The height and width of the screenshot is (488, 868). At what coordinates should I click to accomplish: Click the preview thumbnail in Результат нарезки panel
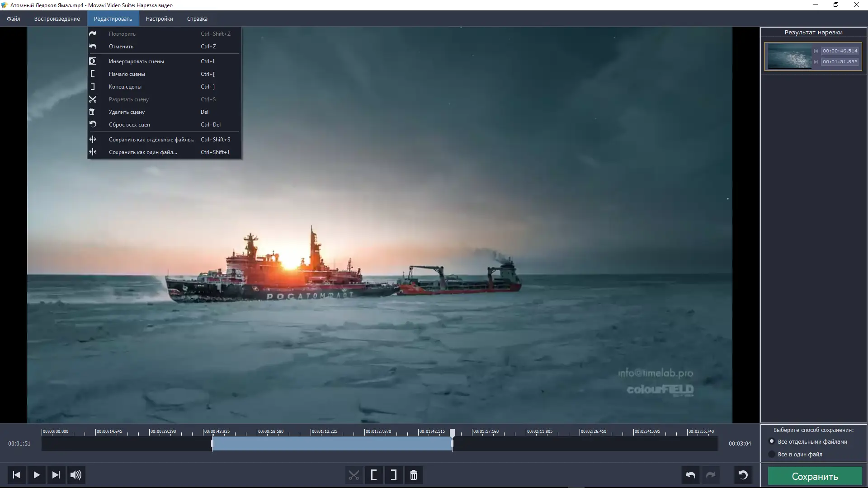pos(790,56)
